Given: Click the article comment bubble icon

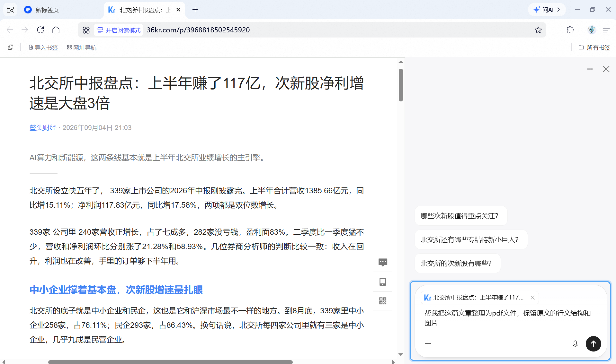Looking at the screenshot, I should tap(383, 262).
